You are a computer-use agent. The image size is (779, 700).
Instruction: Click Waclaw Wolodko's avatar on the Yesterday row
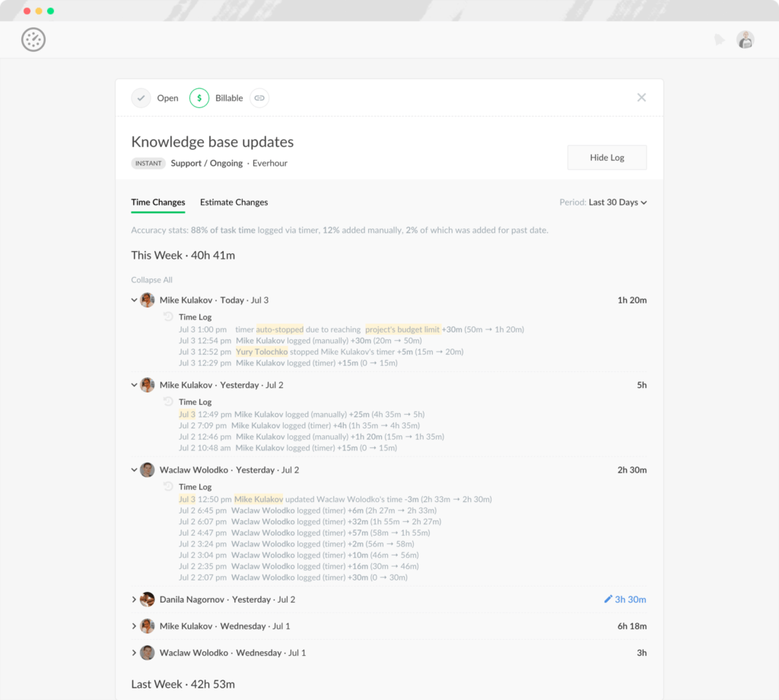(147, 469)
